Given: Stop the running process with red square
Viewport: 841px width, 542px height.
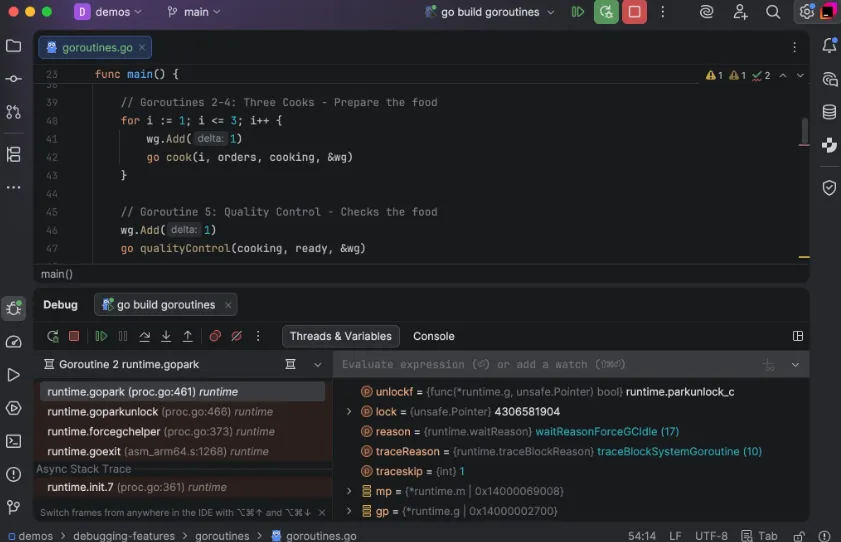Looking at the screenshot, I should pyautogui.click(x=634, y=12).
